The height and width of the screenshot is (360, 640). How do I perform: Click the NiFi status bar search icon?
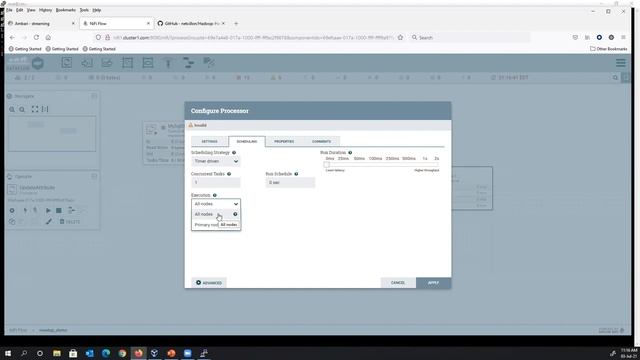point(615,78)
